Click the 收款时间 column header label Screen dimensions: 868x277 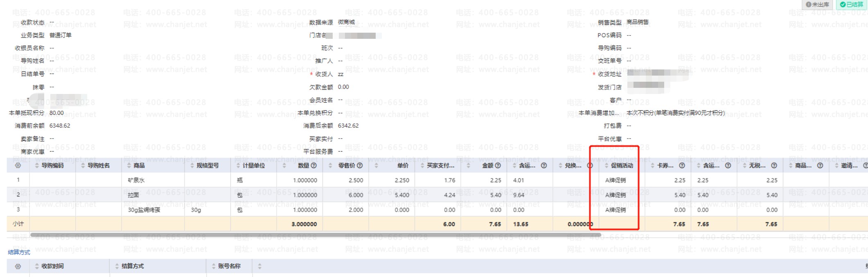52,266
